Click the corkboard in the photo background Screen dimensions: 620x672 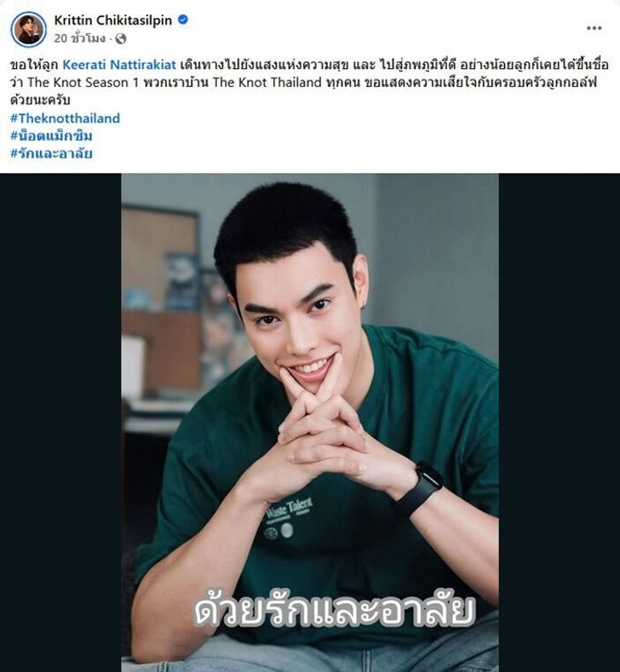pyautogui.click(x=159, y=257)
